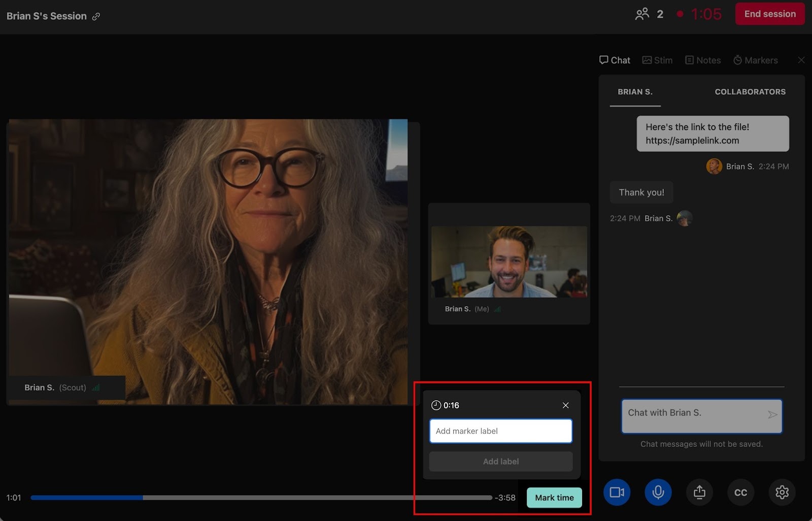Click the session playback progress bar

[261, 498]
